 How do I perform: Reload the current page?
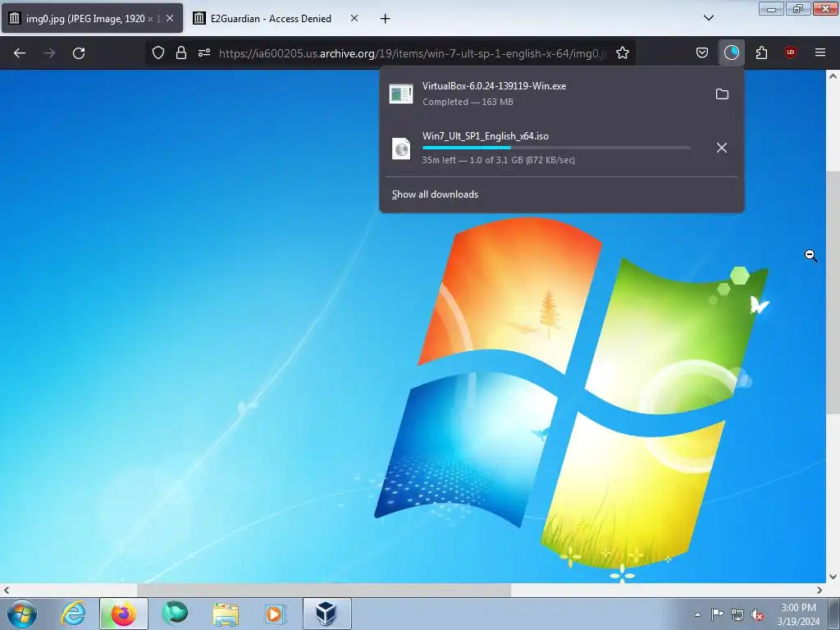(79, 53)
